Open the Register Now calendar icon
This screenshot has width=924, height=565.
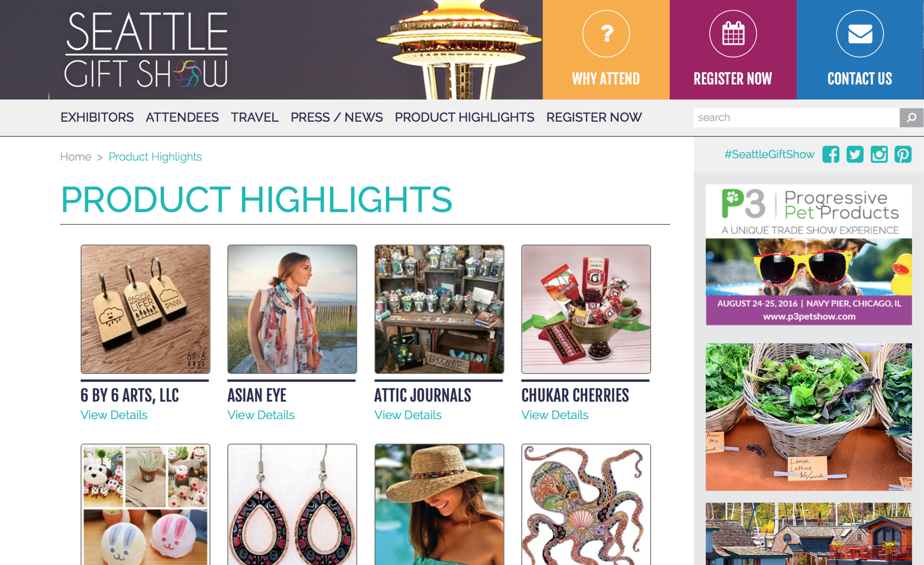coord(733,34)
